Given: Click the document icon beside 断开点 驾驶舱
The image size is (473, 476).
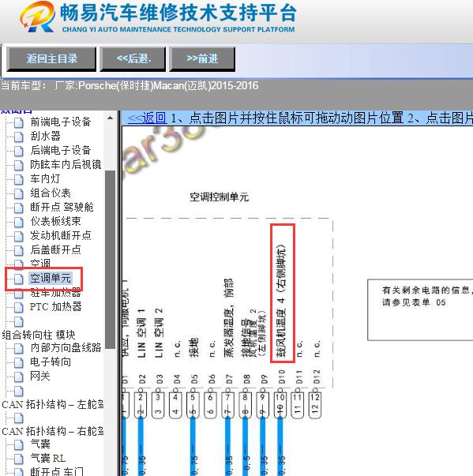Looking at the screenshot, I should (18, 208).
